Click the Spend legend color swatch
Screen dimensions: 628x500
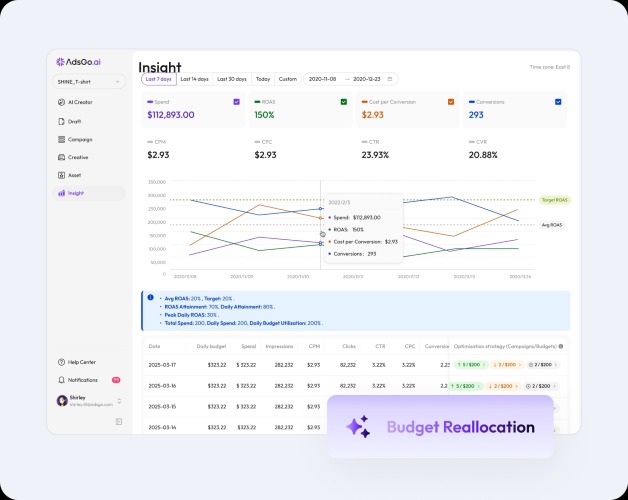[150, 102]
